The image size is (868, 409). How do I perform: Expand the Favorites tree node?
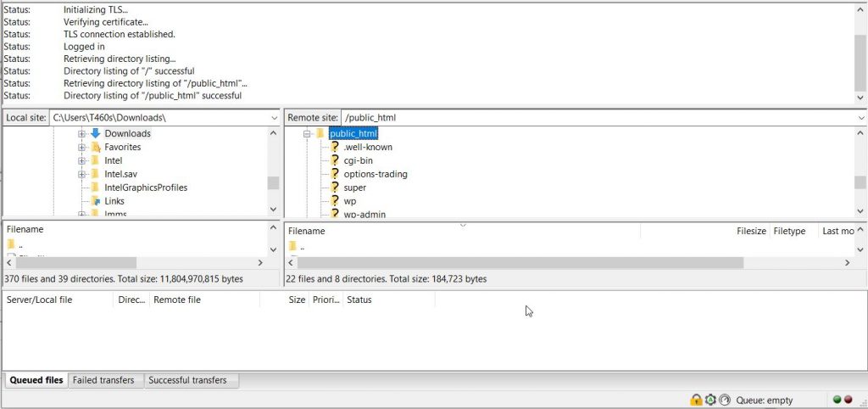pyautogui.click(x=81, y=147)
